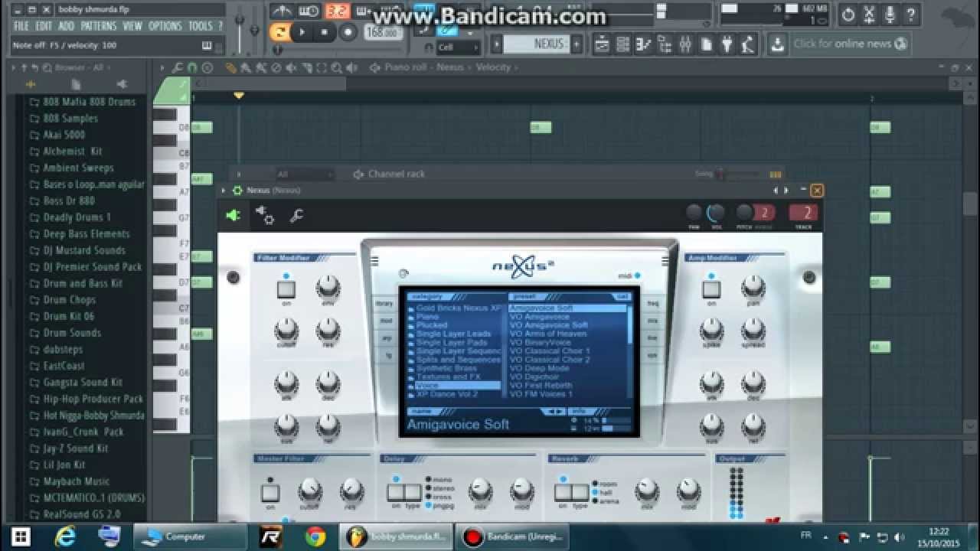Click the download content library icon
Viewport: 980px width, 551px height.
point(777,44)
